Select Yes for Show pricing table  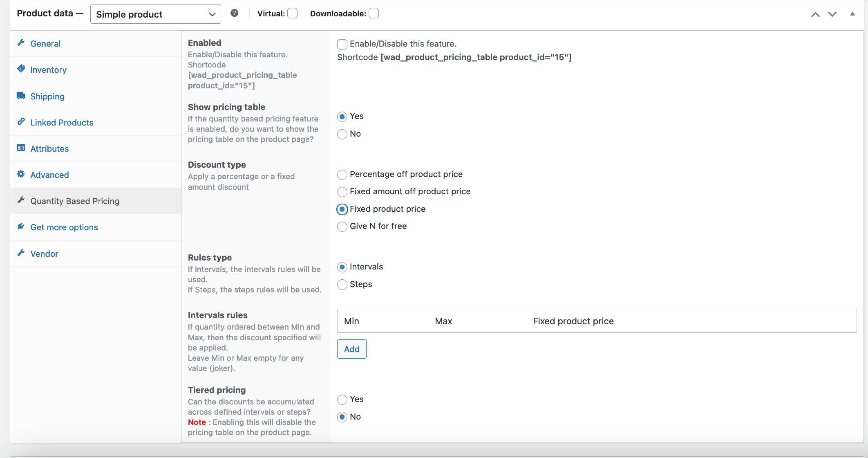click(342, 117)
